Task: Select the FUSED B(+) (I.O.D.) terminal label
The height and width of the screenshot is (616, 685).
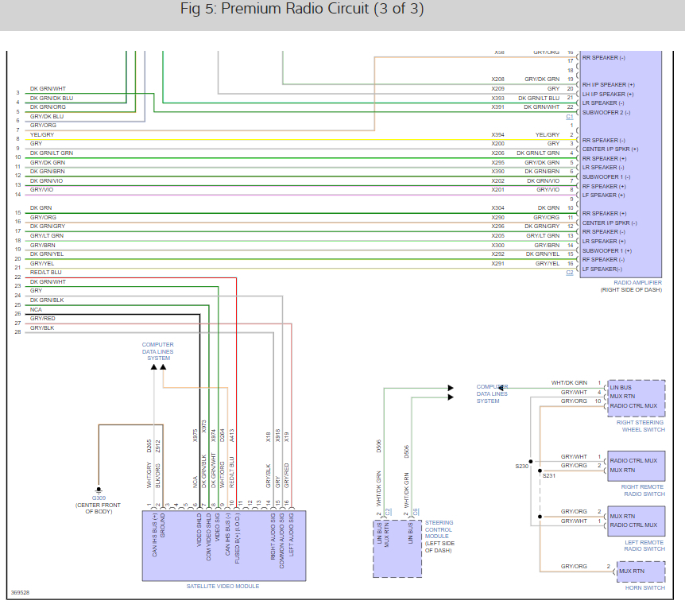Action: (x=238, y=538)
